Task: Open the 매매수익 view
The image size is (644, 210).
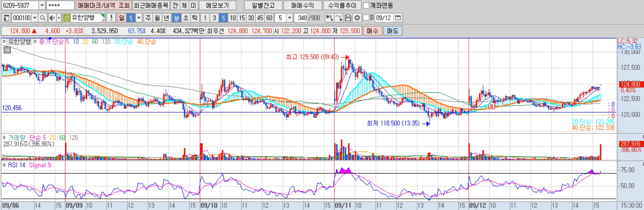Action: pos(303,5)
